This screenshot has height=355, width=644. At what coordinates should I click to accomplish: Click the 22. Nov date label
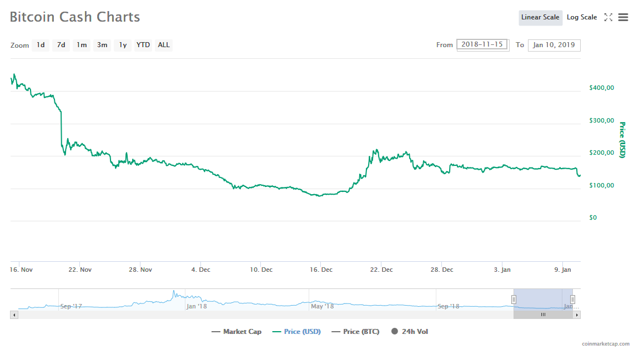pyautogui.click(x=80, y=270)
